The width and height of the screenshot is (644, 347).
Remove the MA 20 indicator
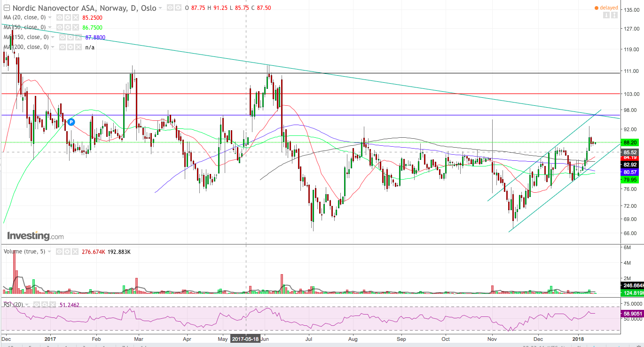(x=76, y=17)
